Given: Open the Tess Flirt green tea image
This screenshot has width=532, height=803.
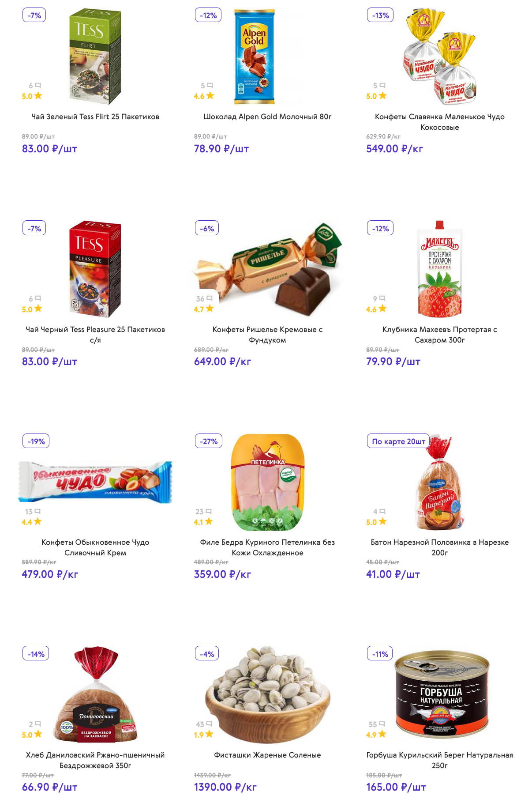Looking at the screenshot, I should 95,57.
